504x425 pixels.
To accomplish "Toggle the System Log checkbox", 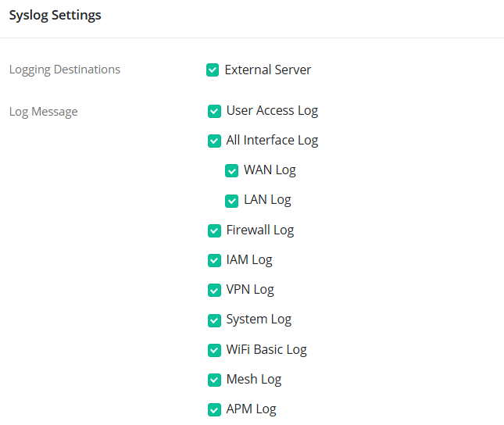I will point(214,320).
